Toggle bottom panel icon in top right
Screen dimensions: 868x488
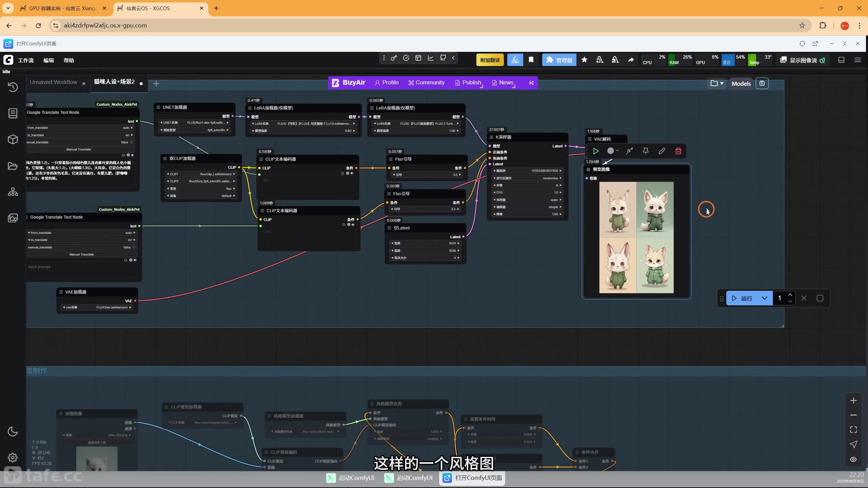(841, 60)
